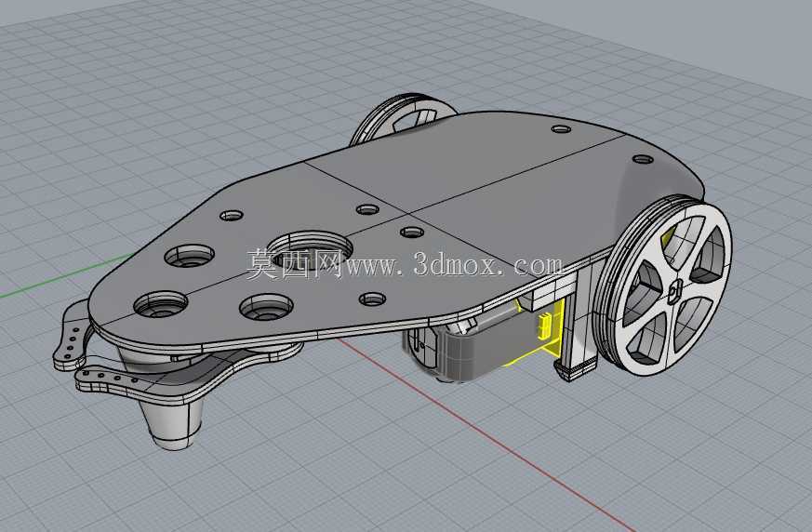Select the upper curved arm with small holes
The height and width of the screenshot is (532, 812).
73,336
